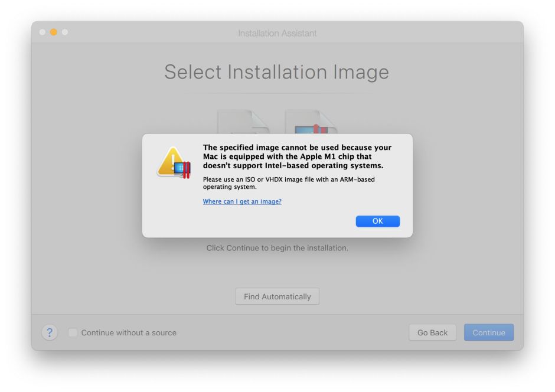Click the grayed-out zoom window button

(x=64, y=32)
